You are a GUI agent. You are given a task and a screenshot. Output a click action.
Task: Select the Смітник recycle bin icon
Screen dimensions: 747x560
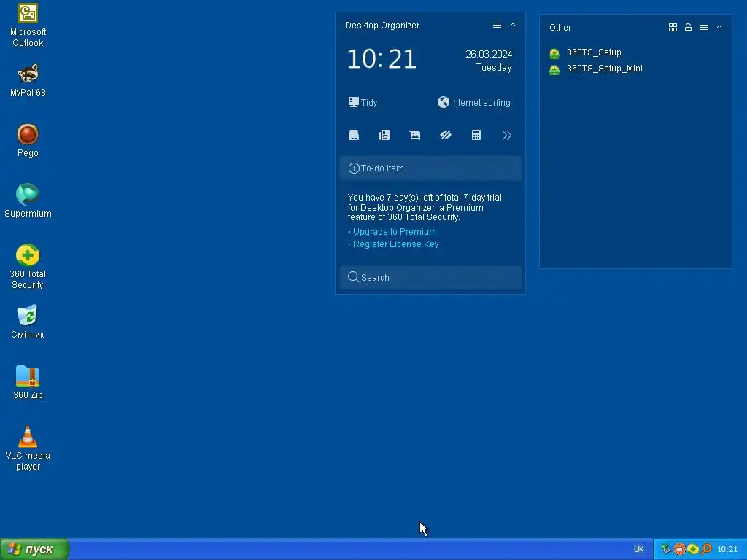click(28, 322)
